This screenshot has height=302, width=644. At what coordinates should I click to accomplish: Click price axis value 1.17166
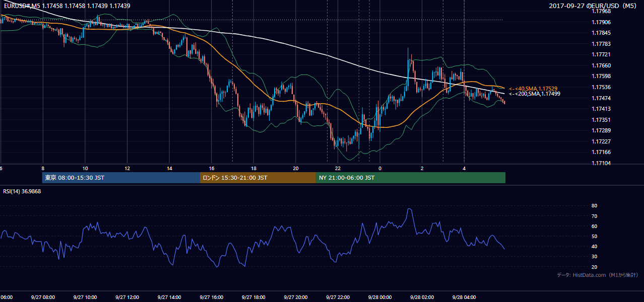(x=600, y=152)
